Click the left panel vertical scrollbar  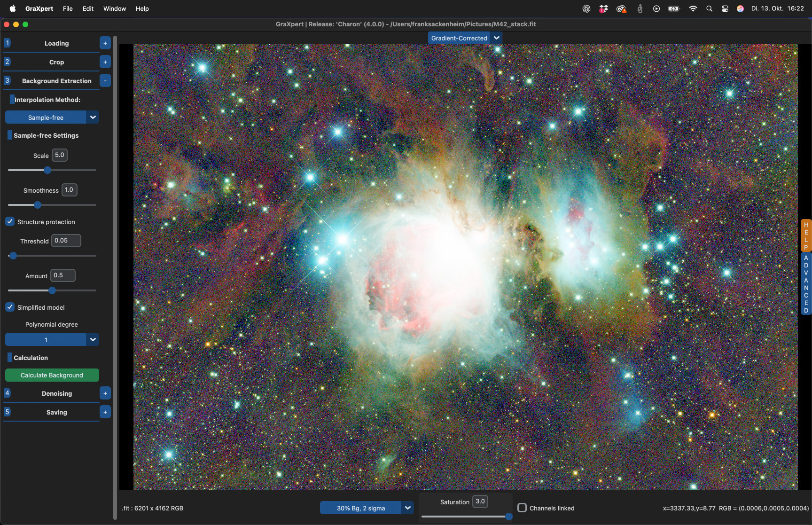point(115,277)
